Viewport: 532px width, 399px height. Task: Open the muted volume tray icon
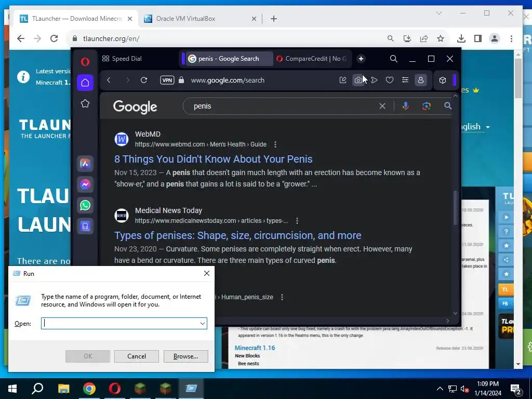coord(464,389)
